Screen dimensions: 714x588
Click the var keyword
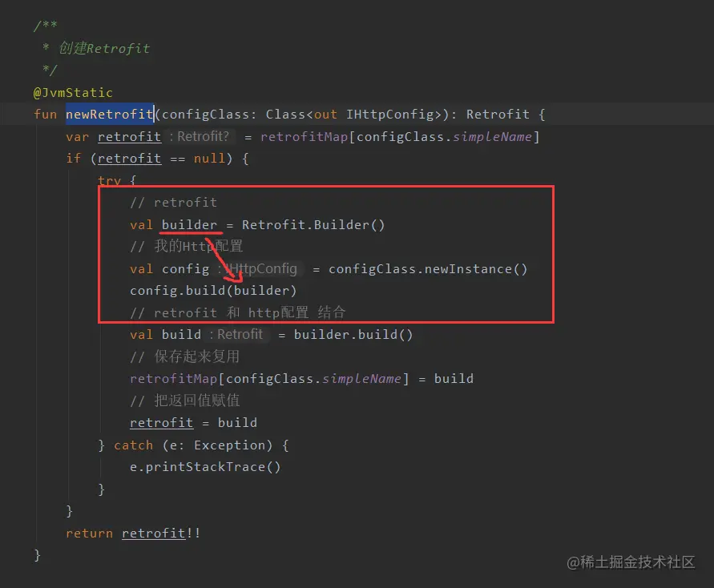pos(77,137)
